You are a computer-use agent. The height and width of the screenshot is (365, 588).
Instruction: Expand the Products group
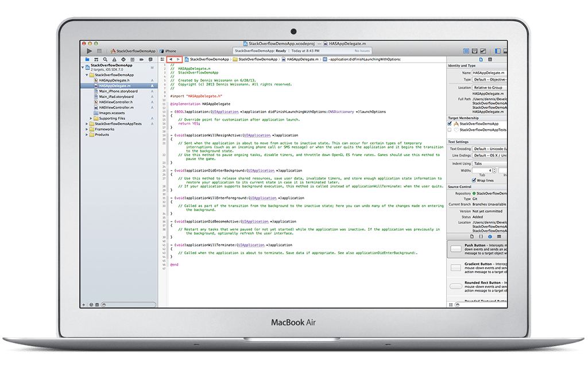pos(87,134)
